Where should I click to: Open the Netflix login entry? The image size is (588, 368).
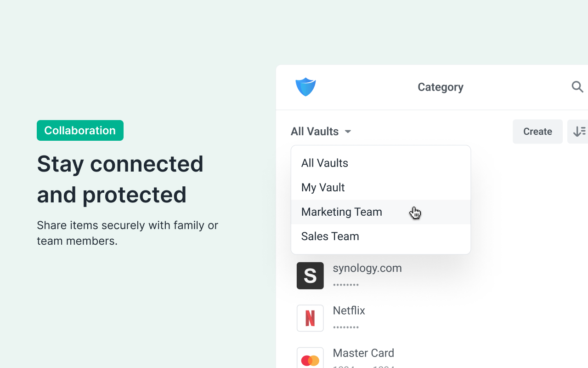coord(349,311)
